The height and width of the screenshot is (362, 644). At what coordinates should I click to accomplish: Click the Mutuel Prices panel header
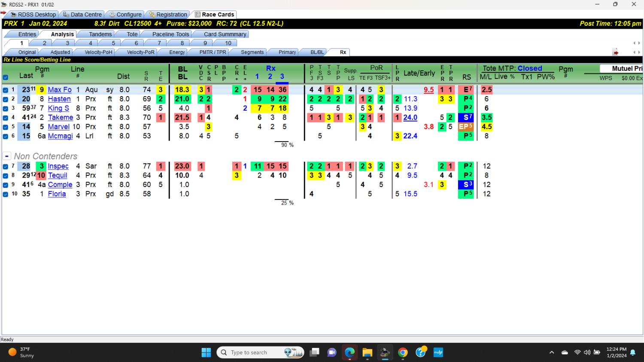(x=621, y=69)
